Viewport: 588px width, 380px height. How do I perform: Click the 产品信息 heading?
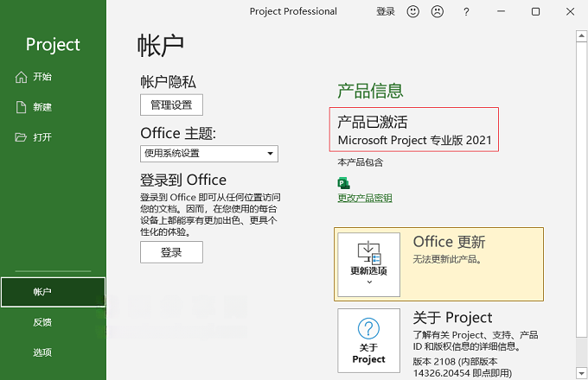[370, 91]
